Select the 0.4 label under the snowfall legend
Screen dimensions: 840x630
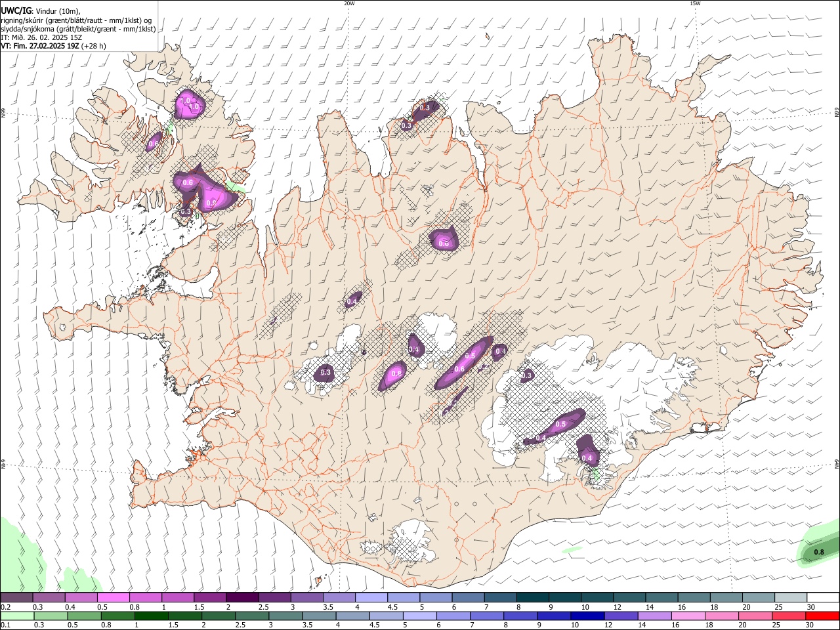[70, 607]
